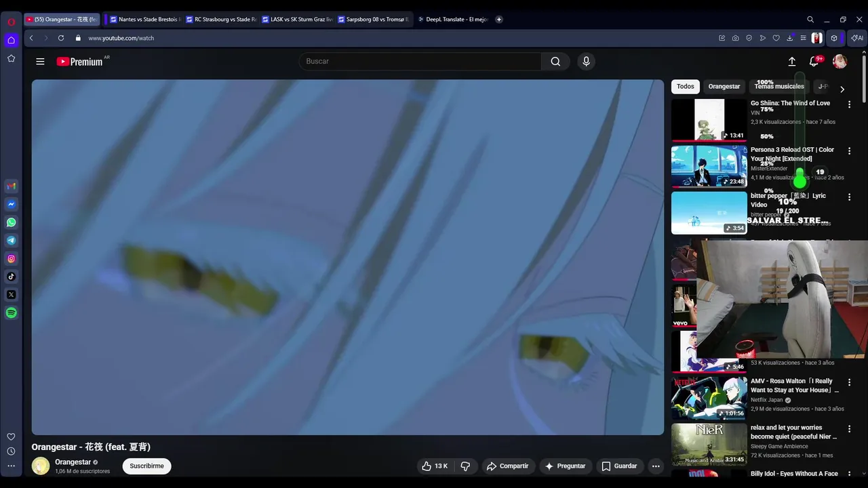Open the YouTube account avatar menu
Viewport: 868px width, 488px height.
point(840,62)
